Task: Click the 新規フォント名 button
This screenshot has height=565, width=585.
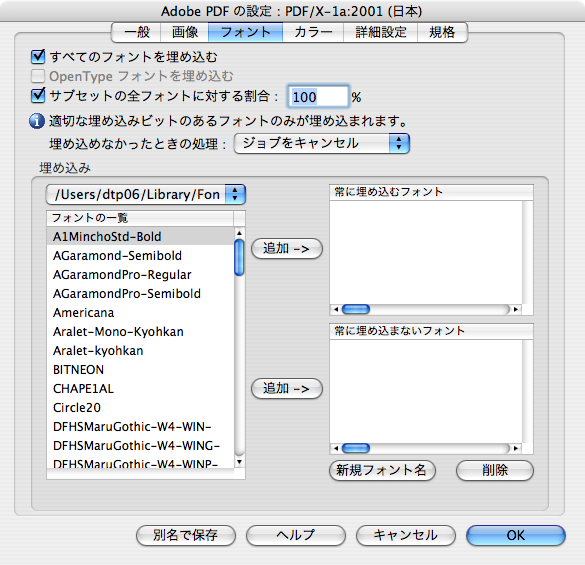Action: [382, 470]
